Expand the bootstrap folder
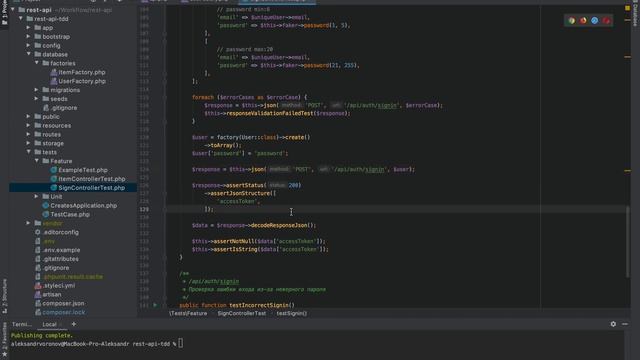The width and height of the screenshot is (640, 360). [29, 36]
